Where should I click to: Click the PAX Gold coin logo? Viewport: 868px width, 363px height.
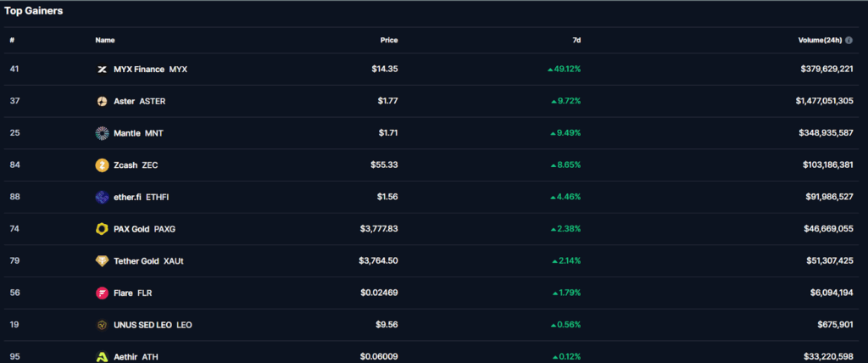(102, 229)
